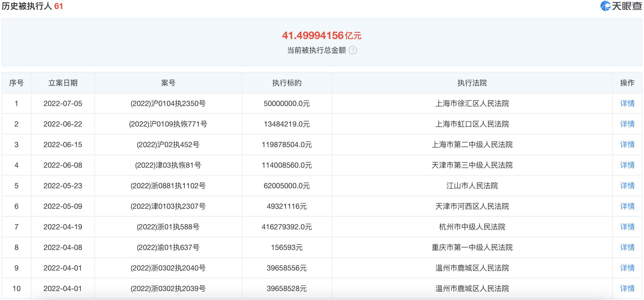Select case number (2022)沪0104执2350号
The height and width of the screenshot is (300, 644).
pyautogui.click(x=168, y=103)
